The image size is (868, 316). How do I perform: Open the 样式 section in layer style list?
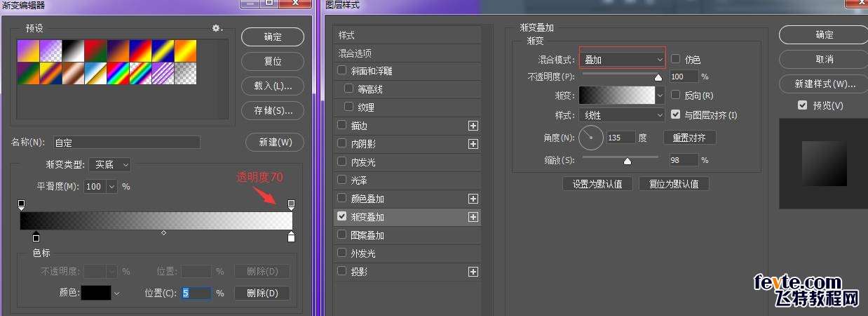407,35
